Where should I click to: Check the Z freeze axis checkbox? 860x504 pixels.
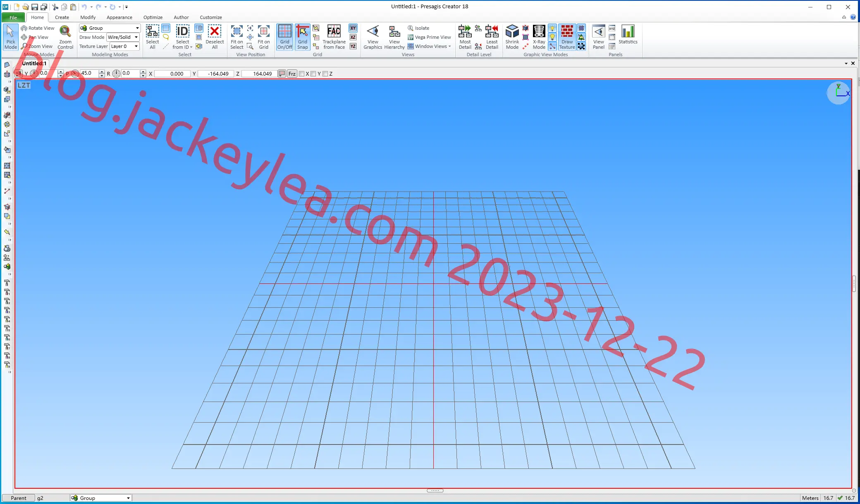(325, 74)
